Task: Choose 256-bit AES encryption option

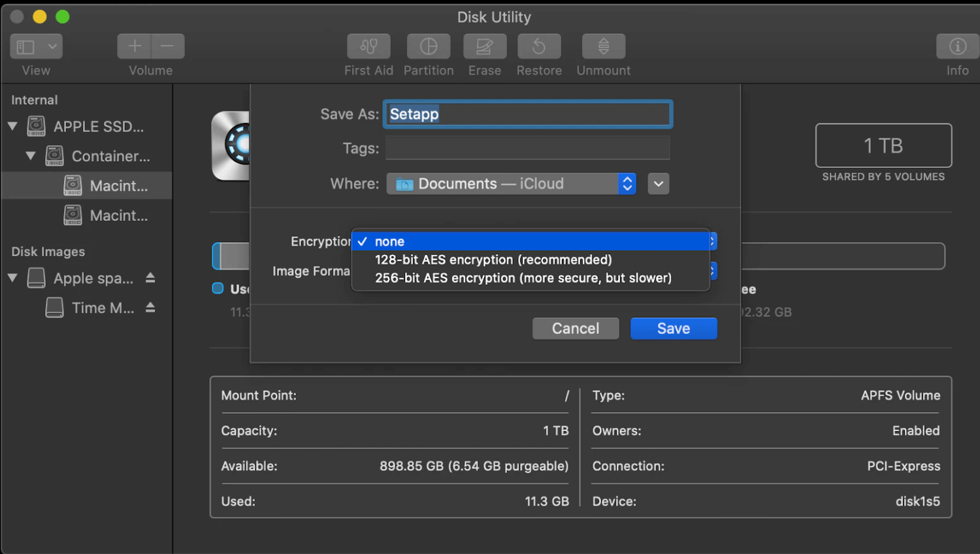Action: click(523, 278)
